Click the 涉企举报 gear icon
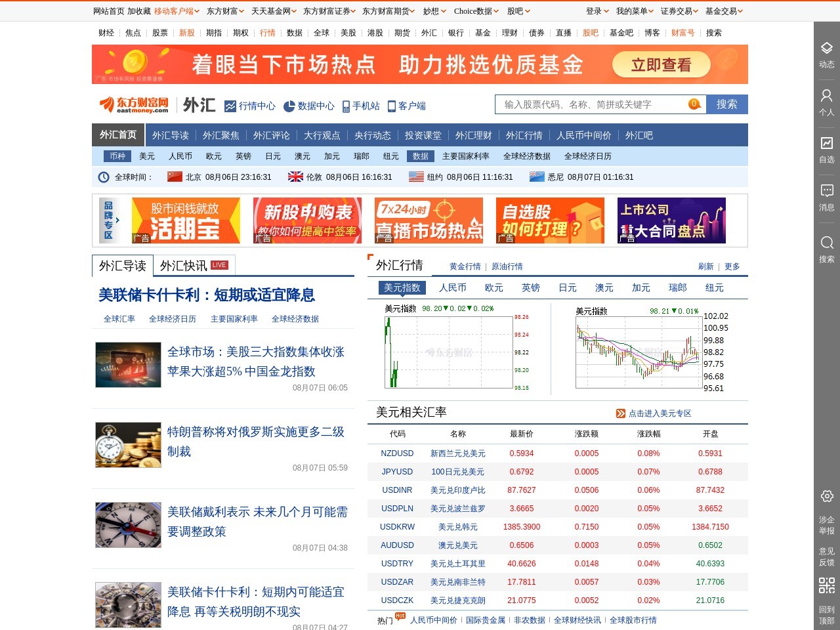The width and height of the screenshot is (840, 630). (x=826, y=497)
